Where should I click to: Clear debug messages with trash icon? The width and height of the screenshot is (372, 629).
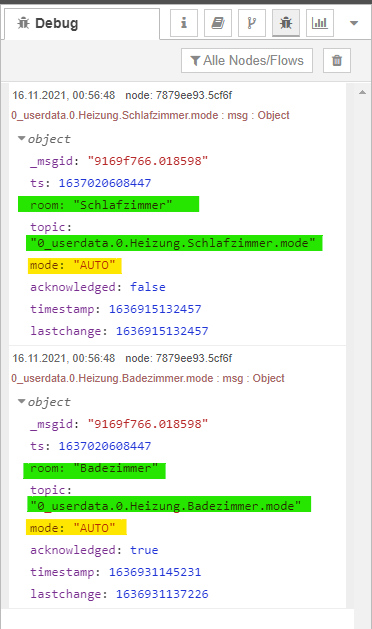point(337,61)
